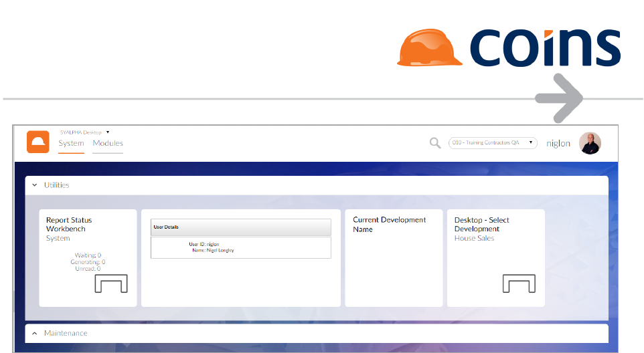This screenshot has height=353, width=644.
Task: Click the Maintenance section title
Action: click(x=66, y=333)
